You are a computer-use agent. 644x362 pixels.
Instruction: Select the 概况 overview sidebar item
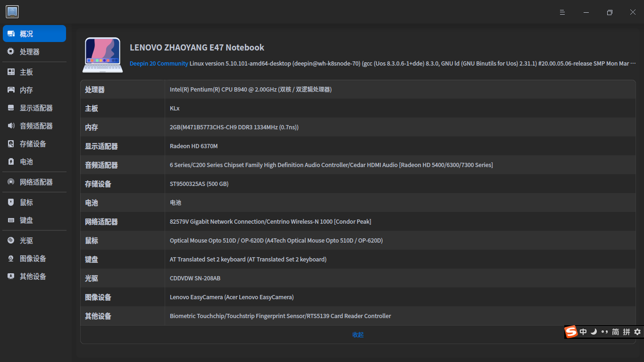coord(34,34)
